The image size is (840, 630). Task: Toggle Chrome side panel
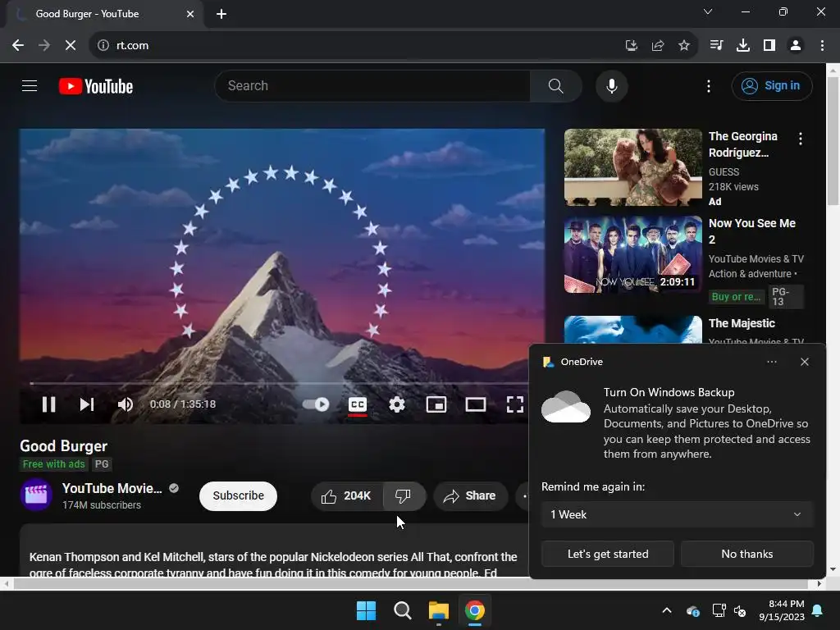[x=769, y=46]
